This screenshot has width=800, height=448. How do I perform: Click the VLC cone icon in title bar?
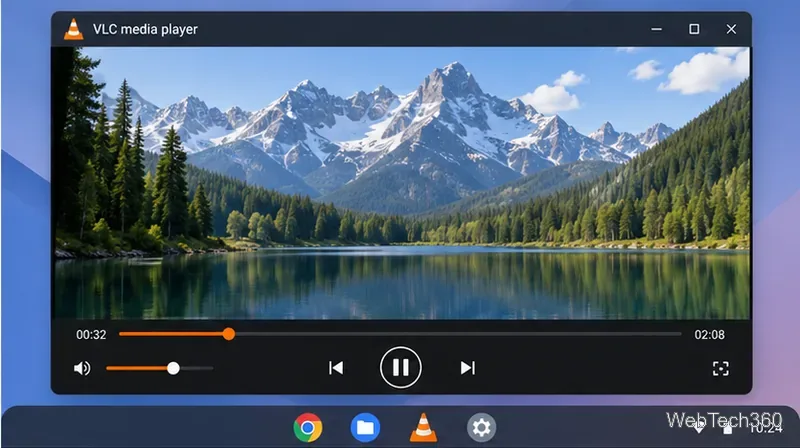point(73,29)
